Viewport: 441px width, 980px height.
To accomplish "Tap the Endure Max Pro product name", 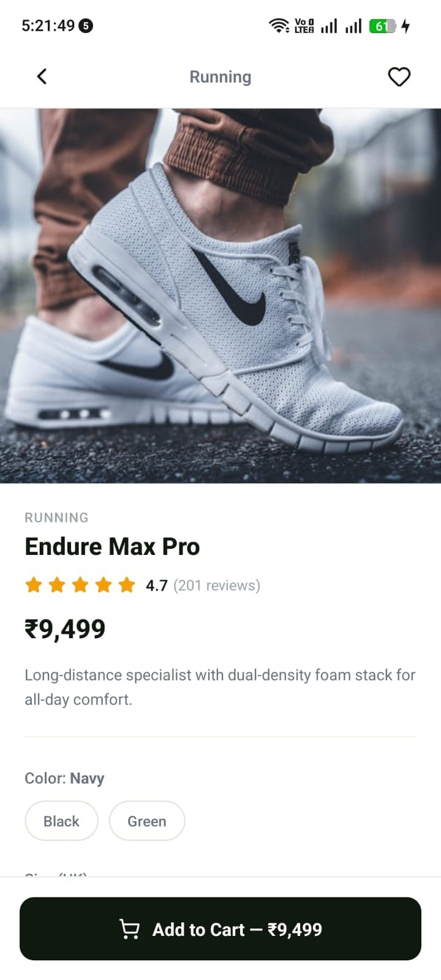I will click(x=112, y=546).
